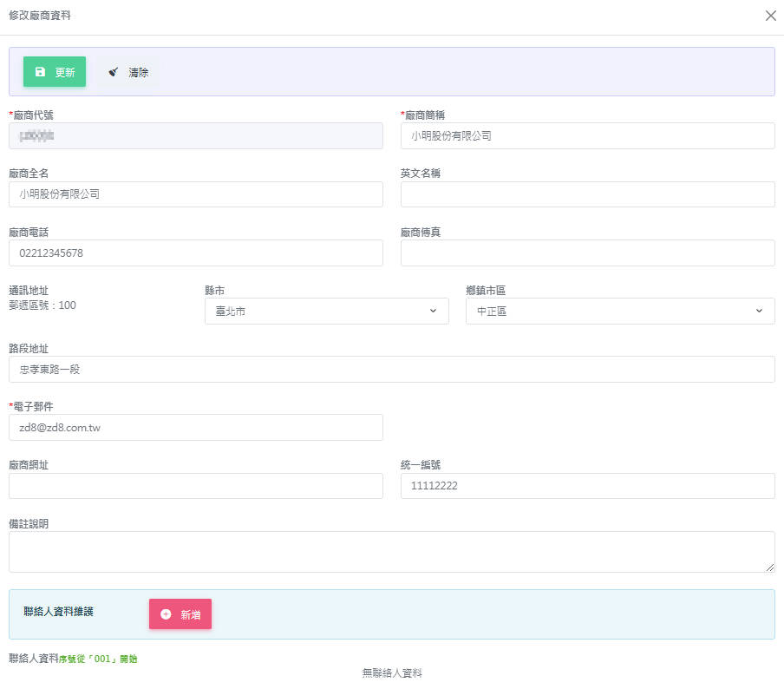Click the broom icon beside 清除
Screen dimensions: 784x689
114,72
